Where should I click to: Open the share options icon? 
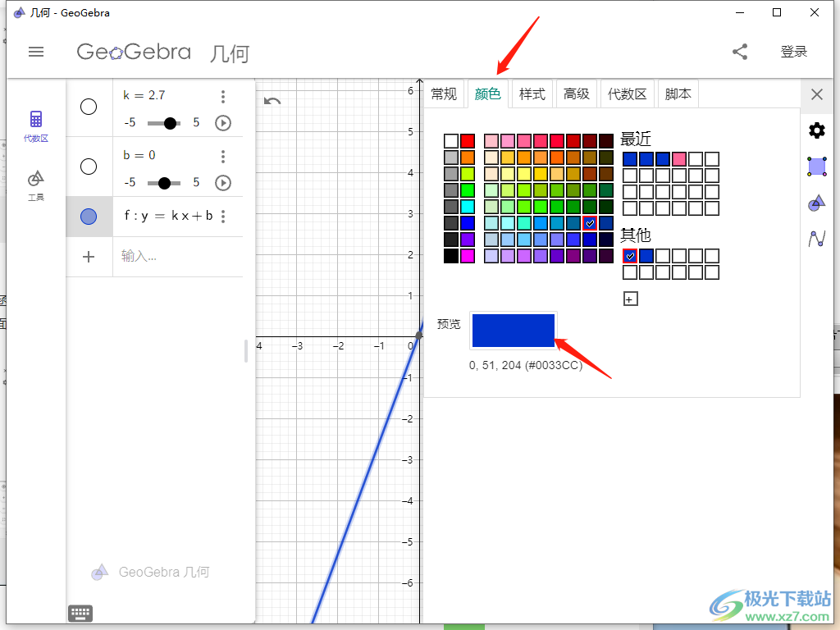740,52
